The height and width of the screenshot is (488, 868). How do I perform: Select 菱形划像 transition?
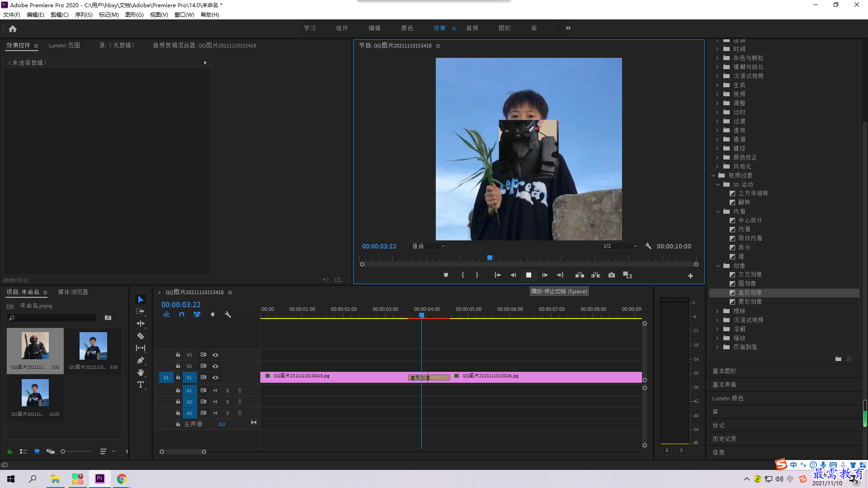[x=750, y=302]
